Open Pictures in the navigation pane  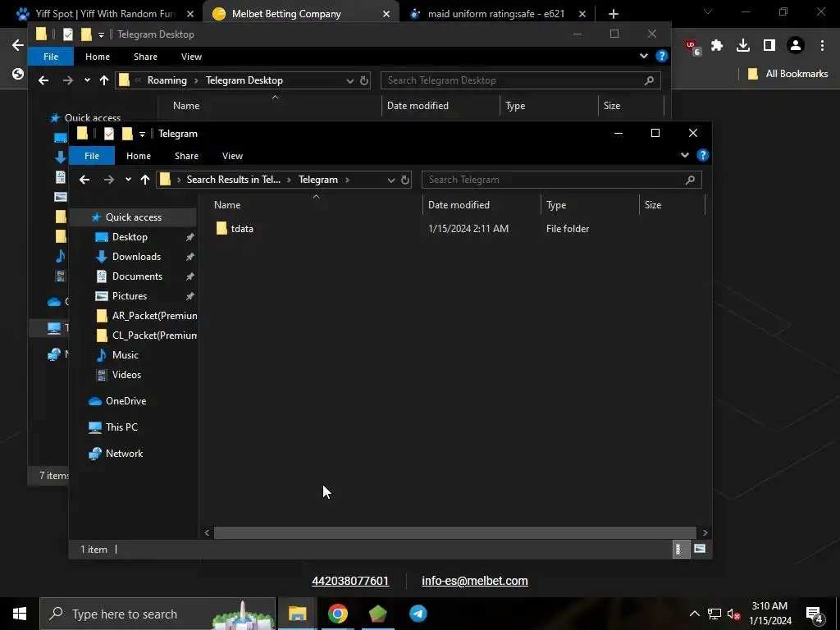[129, 295]
